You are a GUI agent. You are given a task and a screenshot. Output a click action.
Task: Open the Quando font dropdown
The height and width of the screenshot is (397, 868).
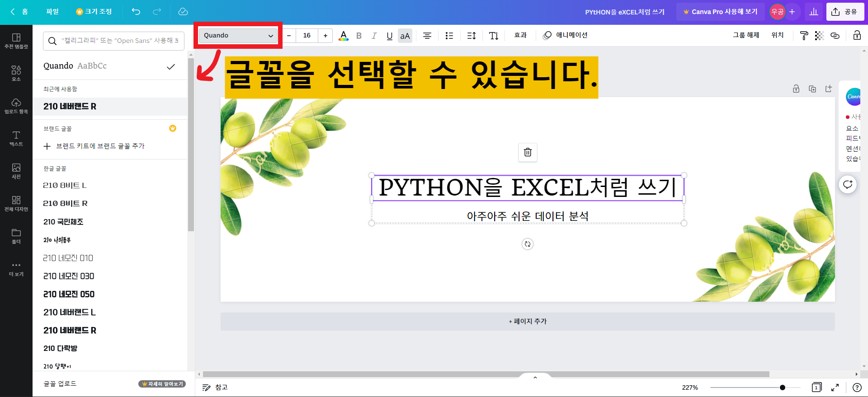point(238,35)
